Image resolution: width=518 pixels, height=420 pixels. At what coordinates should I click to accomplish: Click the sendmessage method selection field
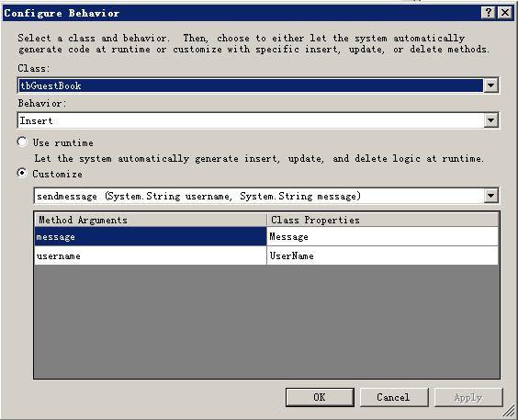click(x=259, y=196)
